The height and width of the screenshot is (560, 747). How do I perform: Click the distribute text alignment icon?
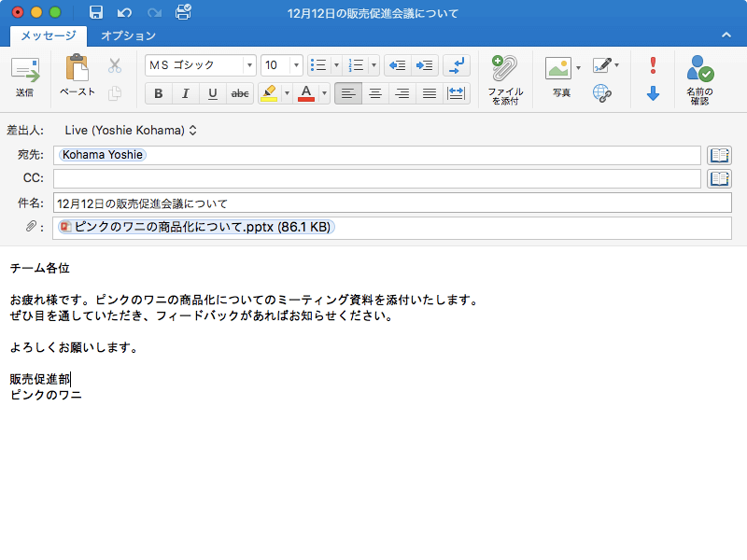[x=457, y=93]
